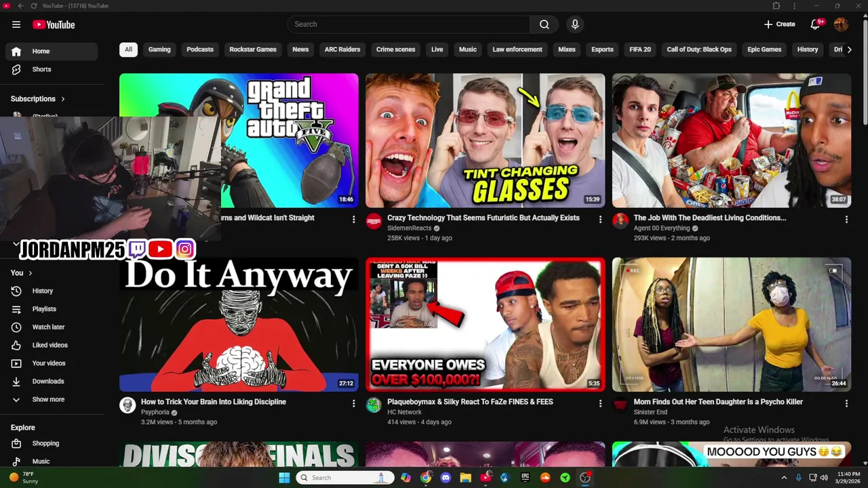This screenshot has width=868, height=488.
Task: Open the Tint Changing Glasses thumbnail
Action: [485, 140]
